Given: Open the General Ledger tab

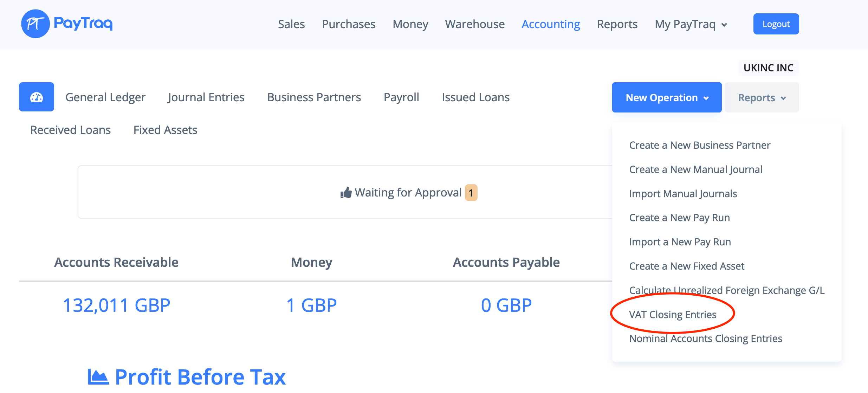Looking at the screenshot, I should [105, 97].
